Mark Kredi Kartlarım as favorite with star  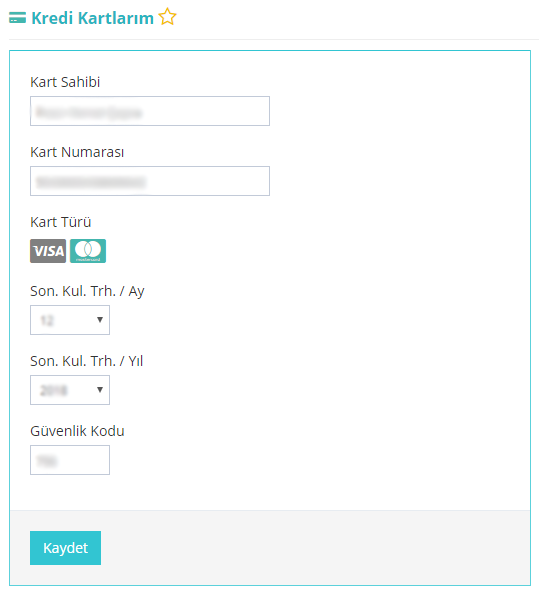click(x=167, y=17)
